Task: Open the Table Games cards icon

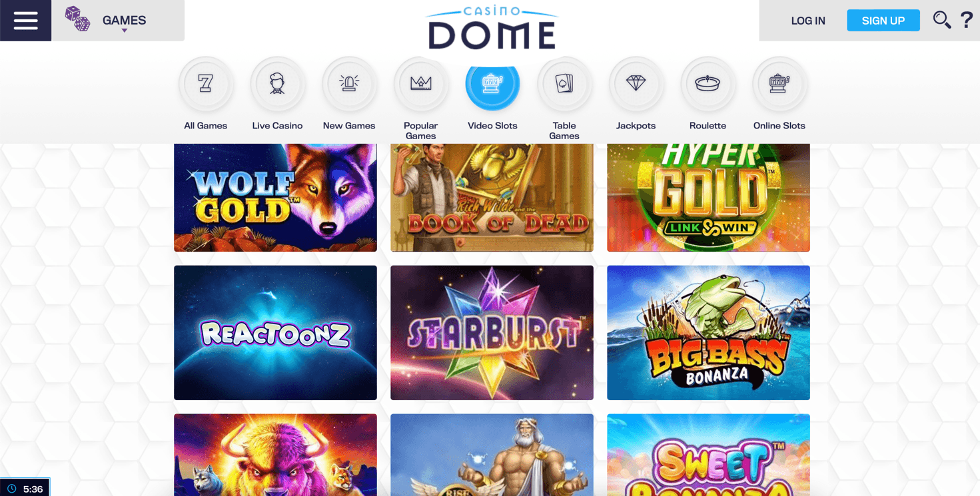Action: 564,83
